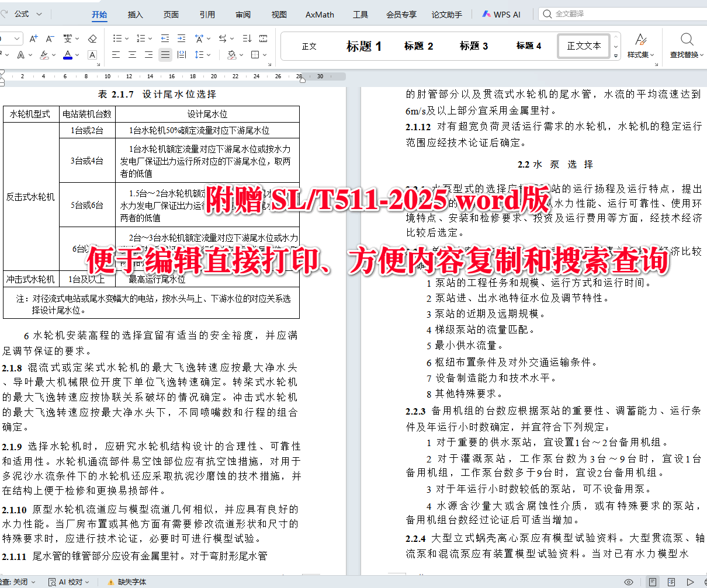Switch to outline view icon
This screenshot has height=588, width=707.
672,582
